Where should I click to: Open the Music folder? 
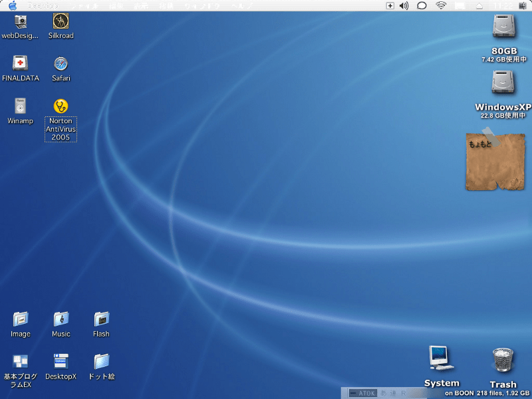pos(61,319)
